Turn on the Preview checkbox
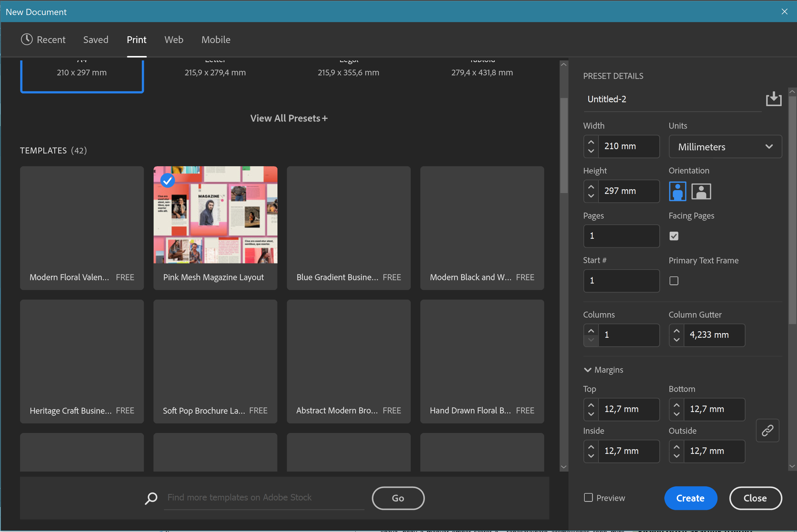 coord(588,498)
